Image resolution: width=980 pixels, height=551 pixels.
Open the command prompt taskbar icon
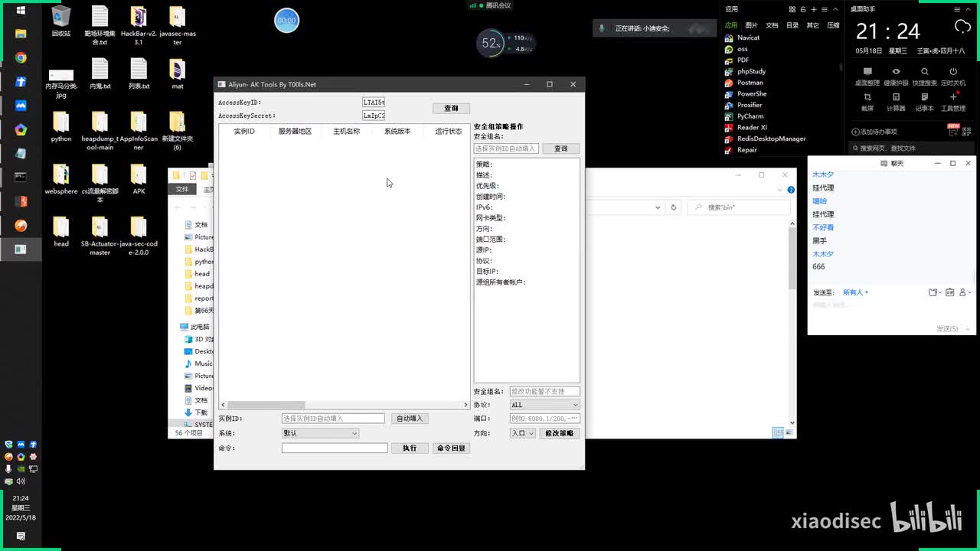point(21,178)
